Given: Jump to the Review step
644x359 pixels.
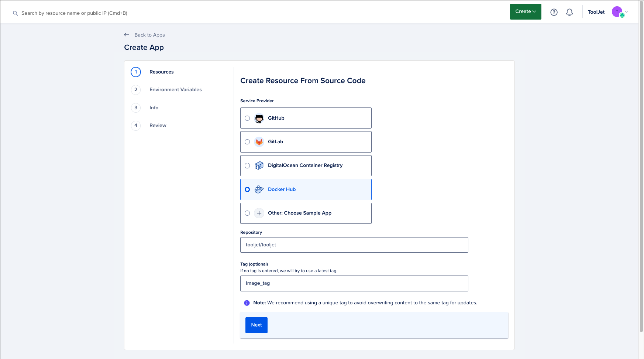Looking at the screenshot, I should [158, 126].
